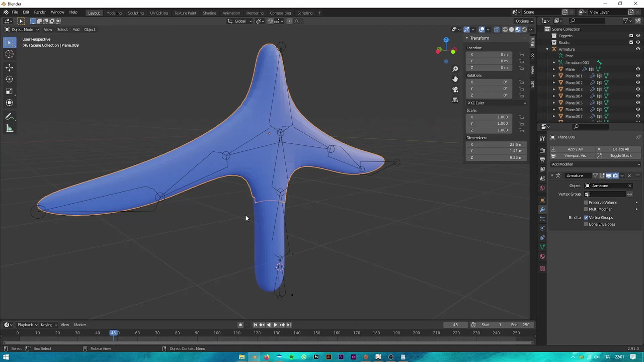Click the Location X value field
This screenshot has width=644, height=362.
[488, 55]
